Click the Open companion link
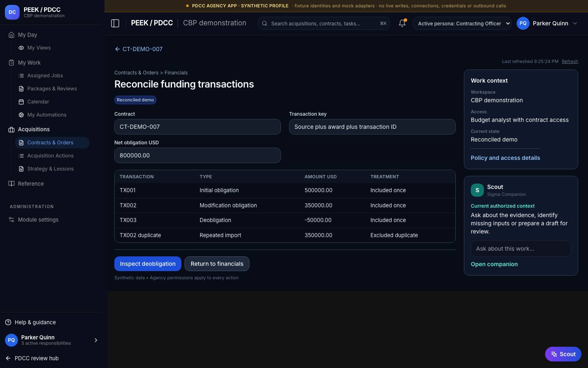Screen dimensions: 588x368 click(x=494, y=264)
